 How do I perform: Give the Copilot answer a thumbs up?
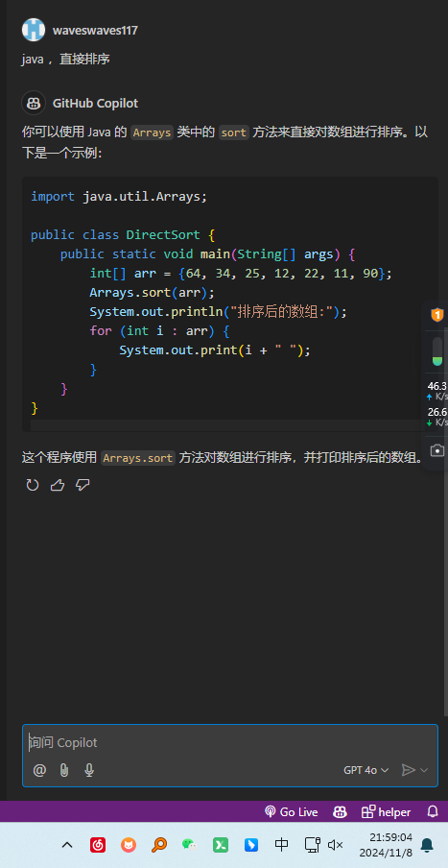(x=58, y=486)
